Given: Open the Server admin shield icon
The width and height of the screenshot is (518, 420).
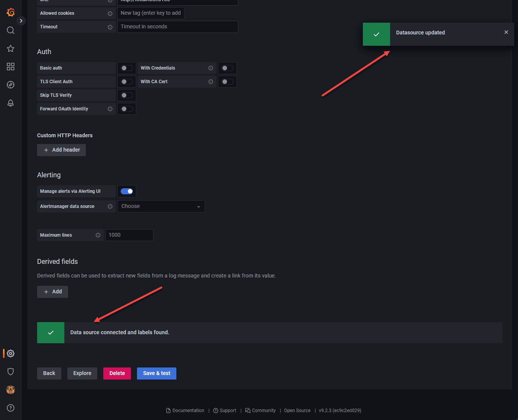Looking at the screenshot, I should point(11,372).
